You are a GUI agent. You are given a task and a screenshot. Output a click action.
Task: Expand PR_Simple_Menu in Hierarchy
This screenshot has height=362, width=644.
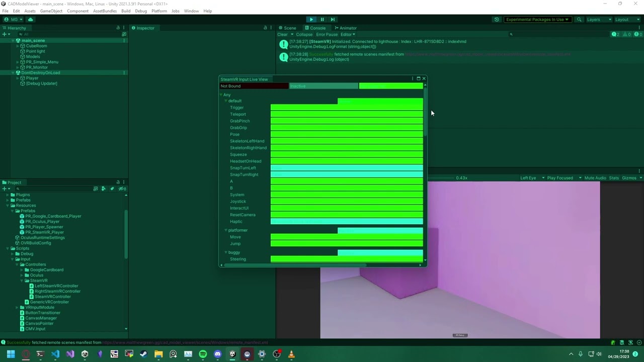[x=18, y=62]
